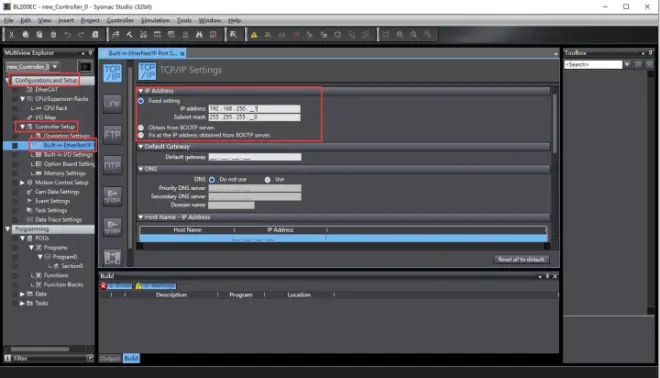Click the Redo arrow icon
The image size is (660, 378).
pos(81,35)
